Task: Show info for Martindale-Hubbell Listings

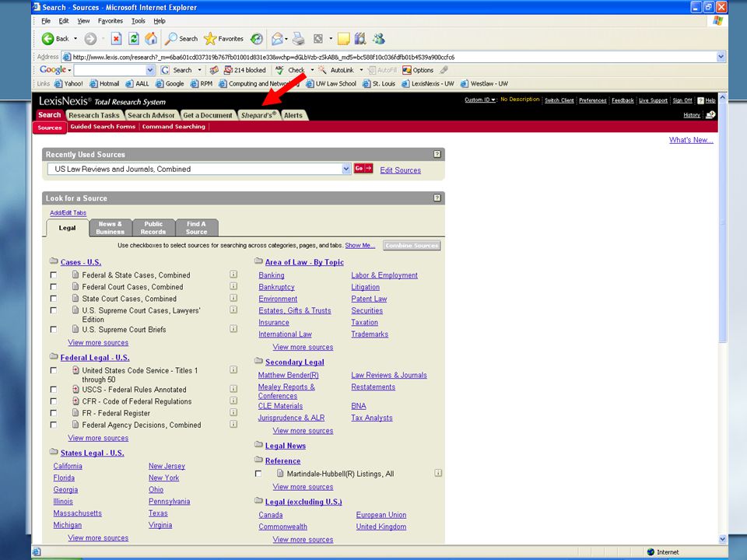Action: click(438, 473)
